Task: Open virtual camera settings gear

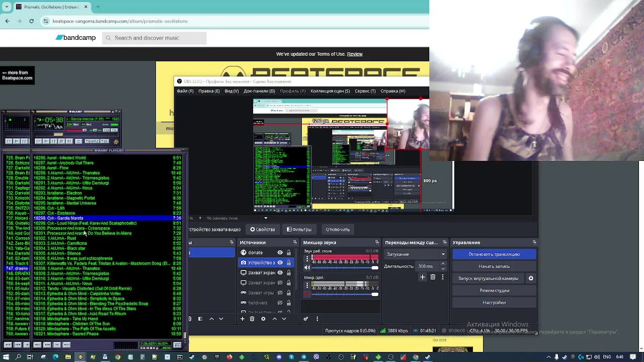Action: click(x=531, y=279)
